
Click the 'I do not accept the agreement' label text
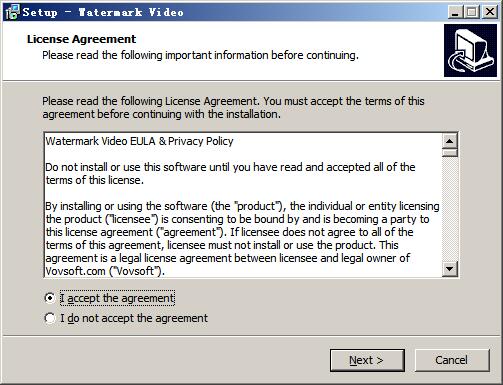[x=134, y=318]
